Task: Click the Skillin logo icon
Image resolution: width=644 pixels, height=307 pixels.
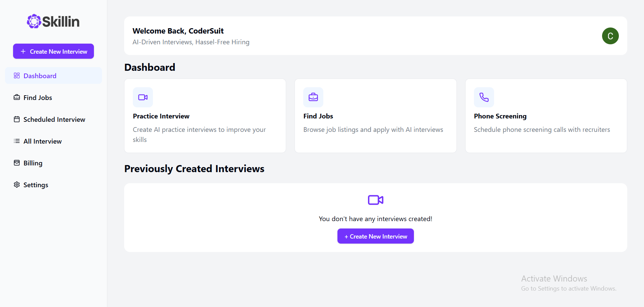Action: [34, 21]
